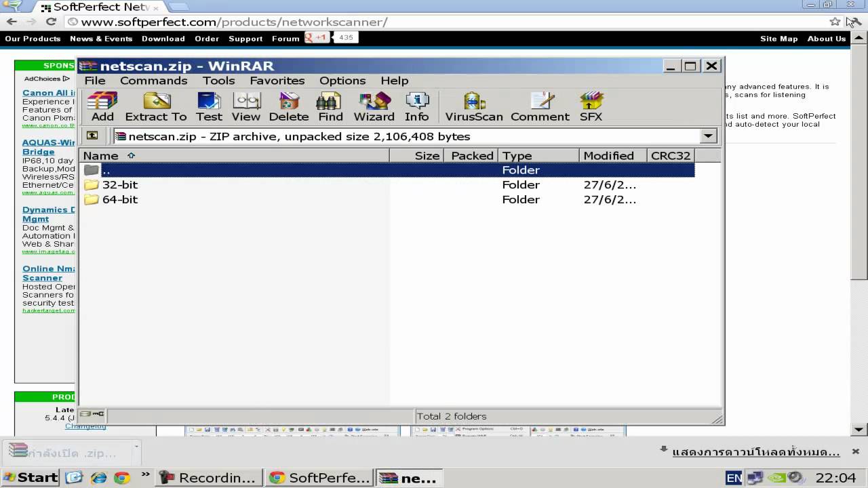The image size is (868, 488).
Task: Click the browser address bar URL
Action: pos(234,22)
